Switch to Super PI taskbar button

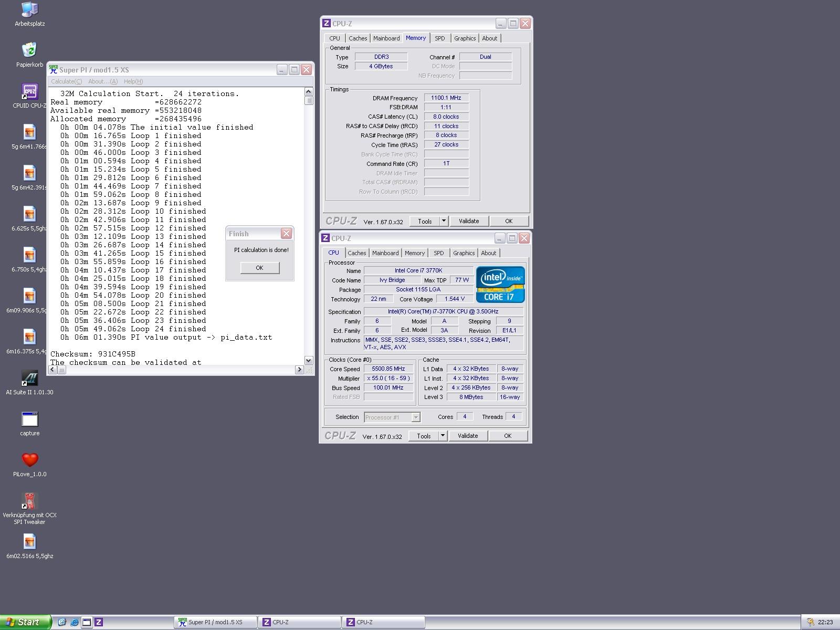[x=216, y=622]
